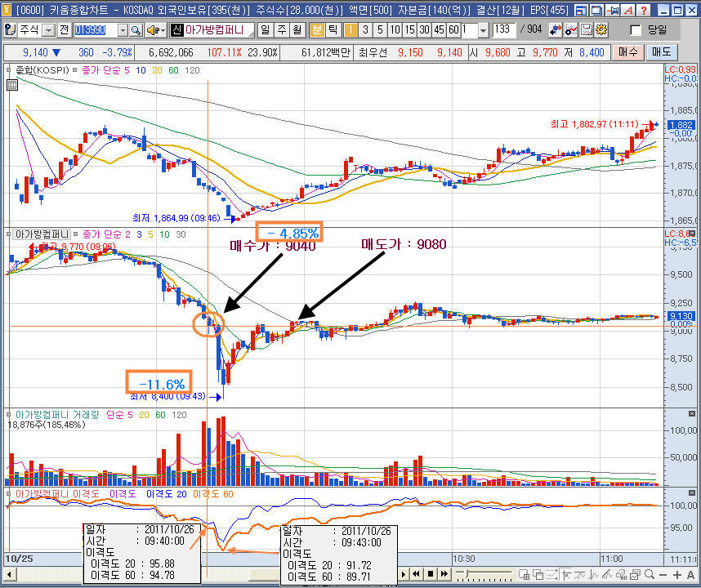
Task: Click the 전 button next to 주식
Action: (x=65, y=30)
